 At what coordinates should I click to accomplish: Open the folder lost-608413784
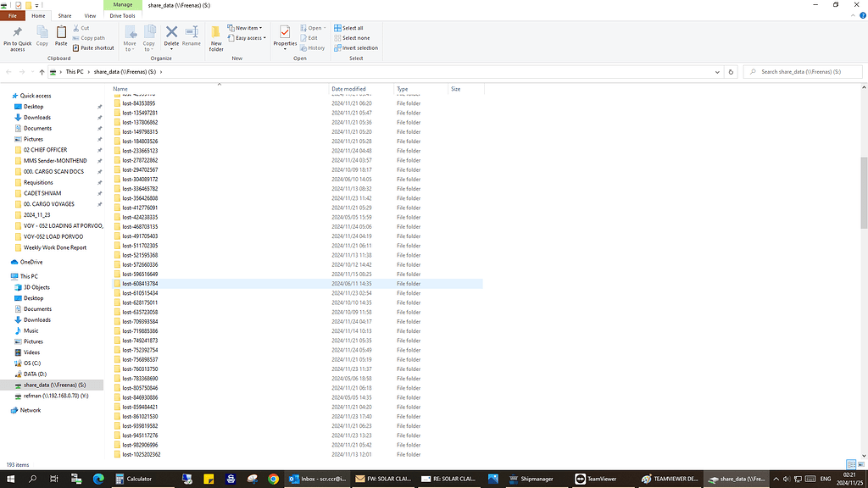click(x=142, y=284)
